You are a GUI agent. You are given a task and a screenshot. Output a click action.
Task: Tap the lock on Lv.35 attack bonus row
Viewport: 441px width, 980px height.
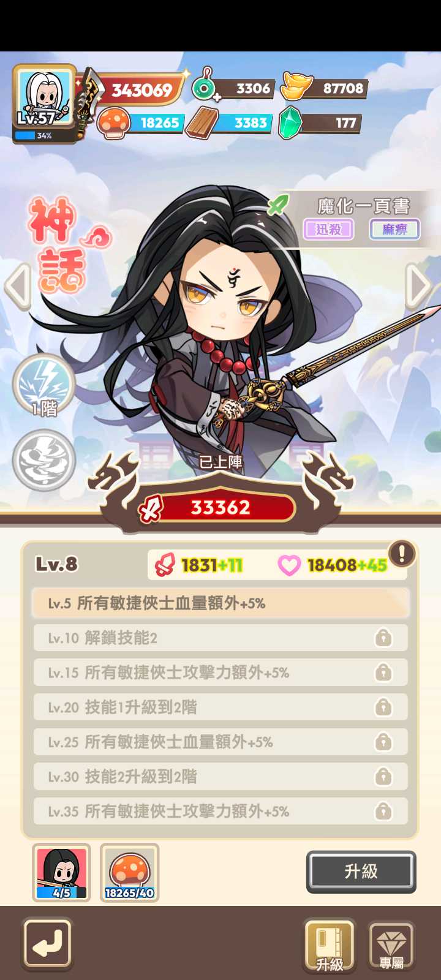(383, 812)
